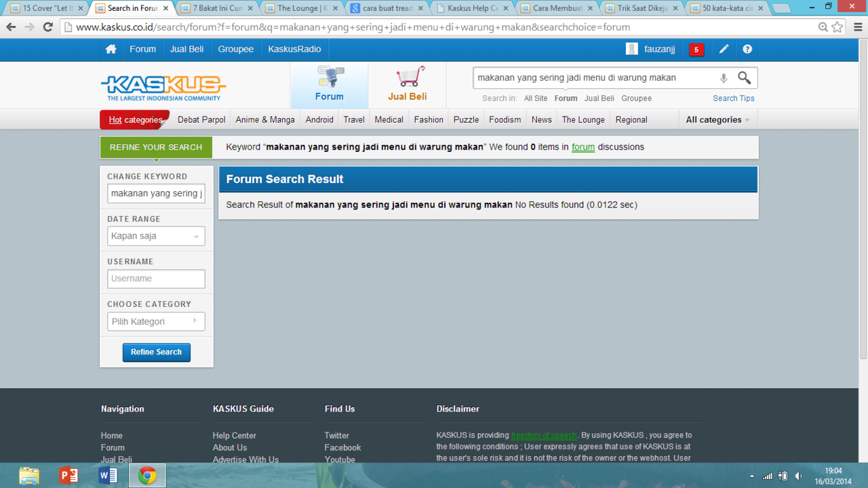Click the Change Keyword input field
Viewport: 868px width, 488px height.
pos(156,194)
